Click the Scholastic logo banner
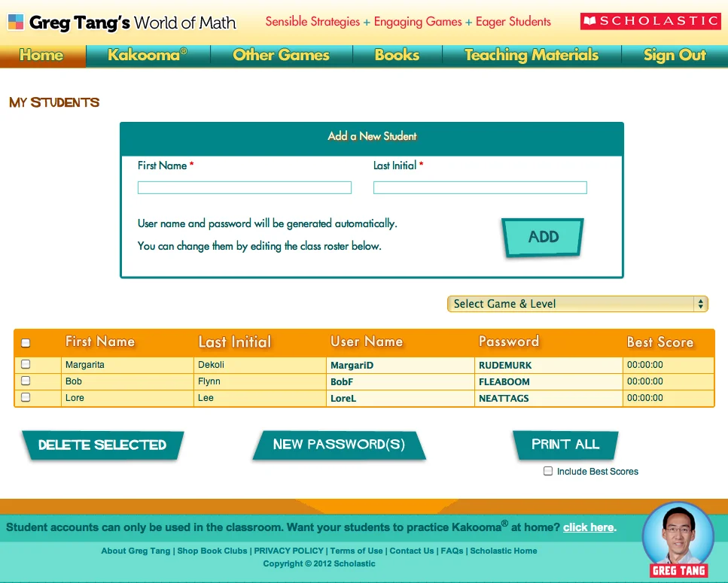The image size is (728, 583). tap(650, 21)
